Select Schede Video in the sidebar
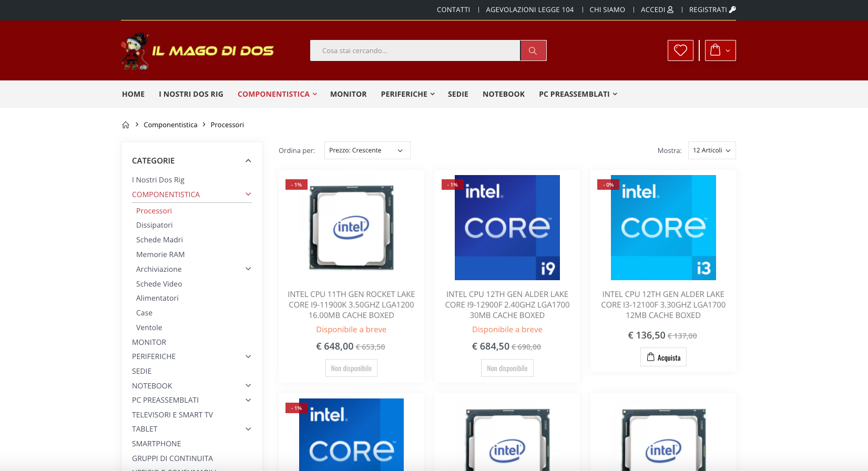 click(159, 284)
